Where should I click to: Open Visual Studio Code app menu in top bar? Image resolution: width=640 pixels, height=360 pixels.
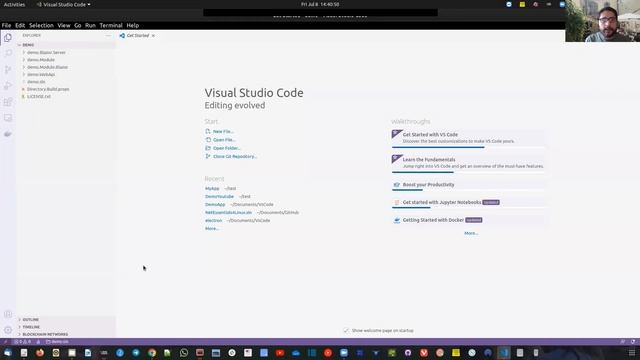point(63,4)
